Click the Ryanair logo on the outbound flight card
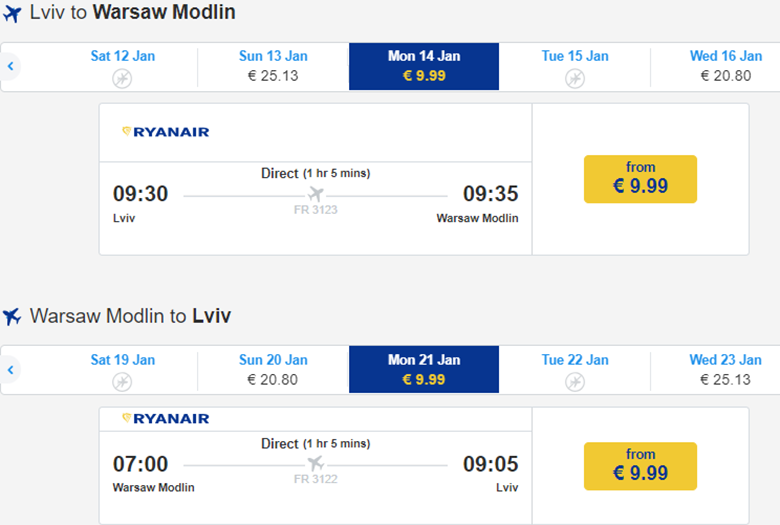 click(165, 131)
